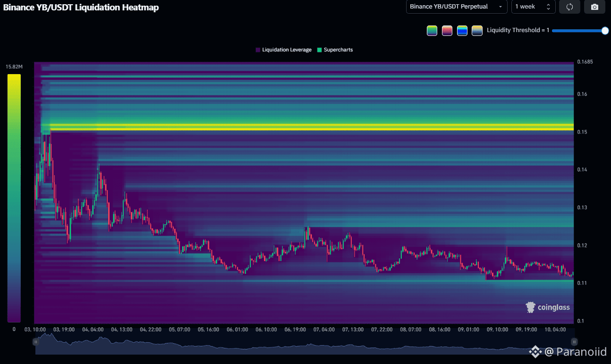611x364 pixels.
Task: Click the 0.13 price axis label
Action: 582,207
